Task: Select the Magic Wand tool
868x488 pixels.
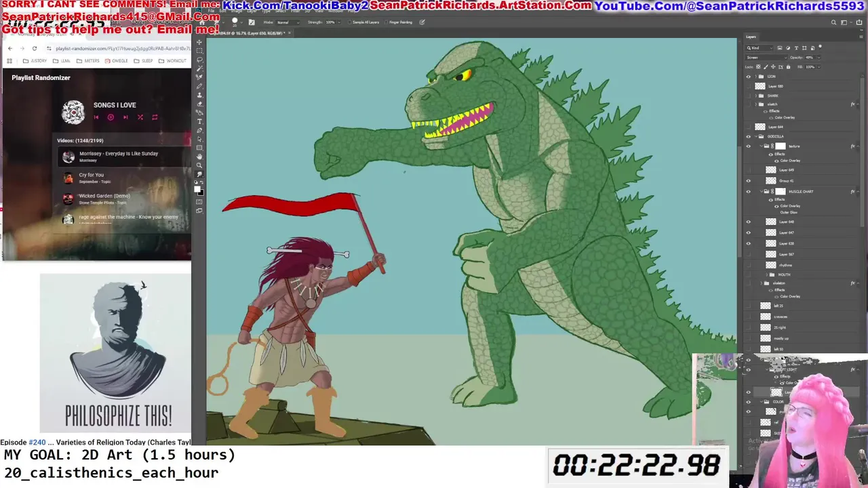Action: tap(199, 68)
